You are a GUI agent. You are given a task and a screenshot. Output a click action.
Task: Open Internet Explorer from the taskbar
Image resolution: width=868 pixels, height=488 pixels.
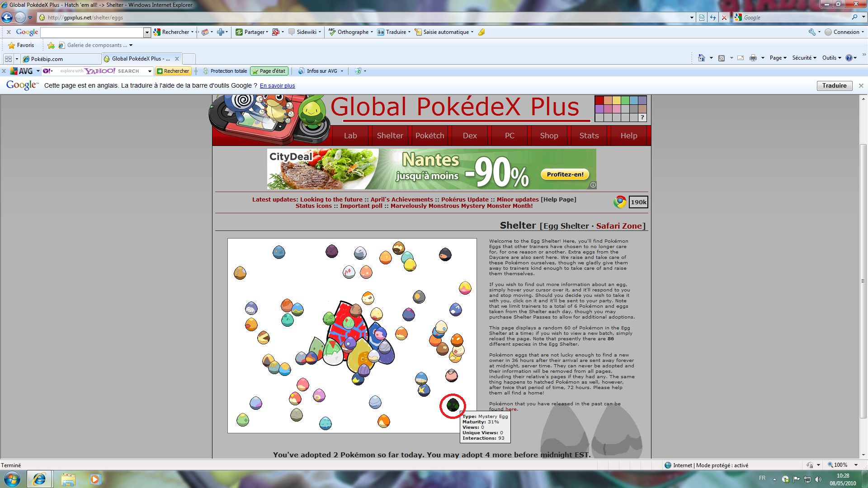tap(39, 479)
